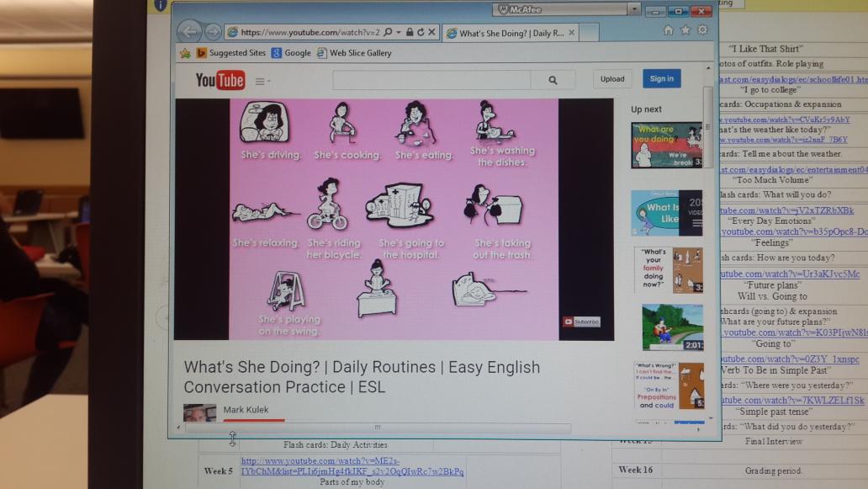Click the browser refresh icon
The height and width of the screenshot is (489, 868).
pyautogui.click(x=421, y=32)
